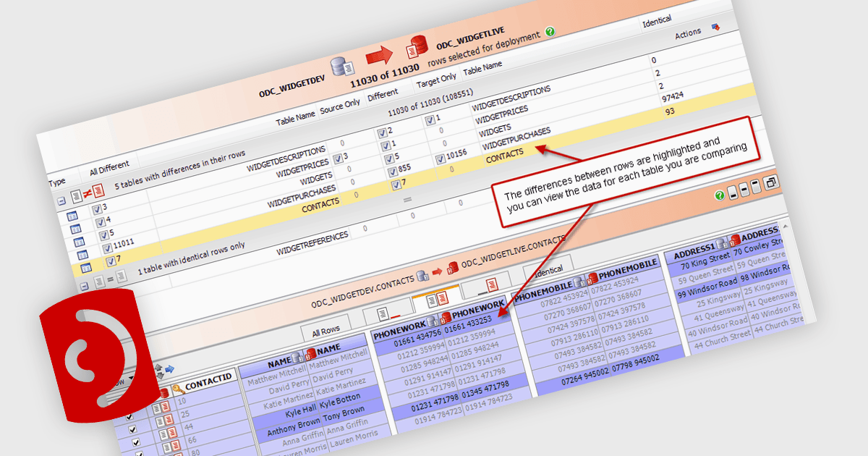868x456 pixels.
Task: Uncheck the deployment checkbox for contact 25 row
Action: 134,430
